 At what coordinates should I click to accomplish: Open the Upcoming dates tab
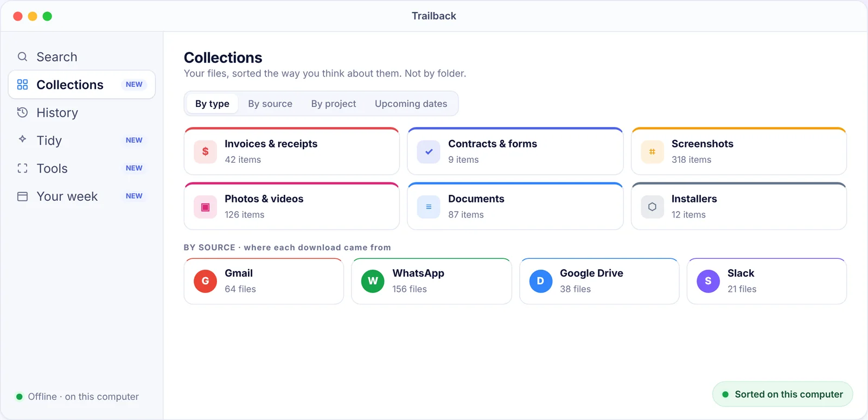pyautogui.click(x=411, y=104)
